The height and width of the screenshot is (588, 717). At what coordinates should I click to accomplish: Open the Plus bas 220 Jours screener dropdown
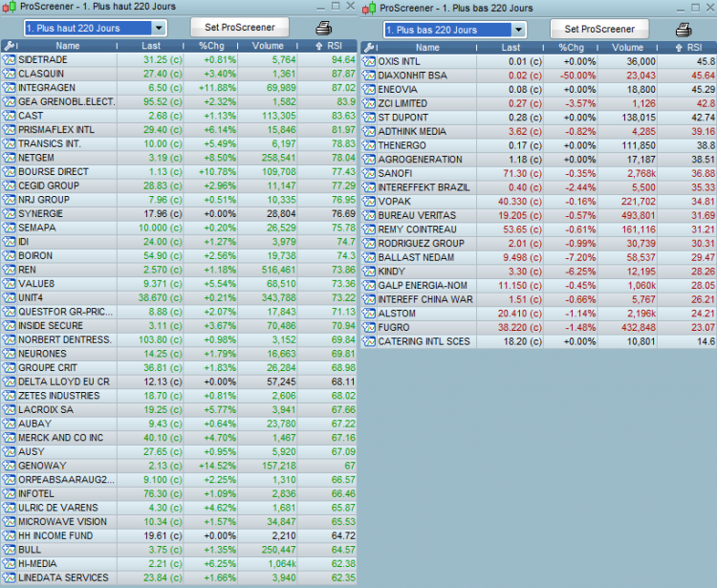pyautogui.click(x=455, y=30)
